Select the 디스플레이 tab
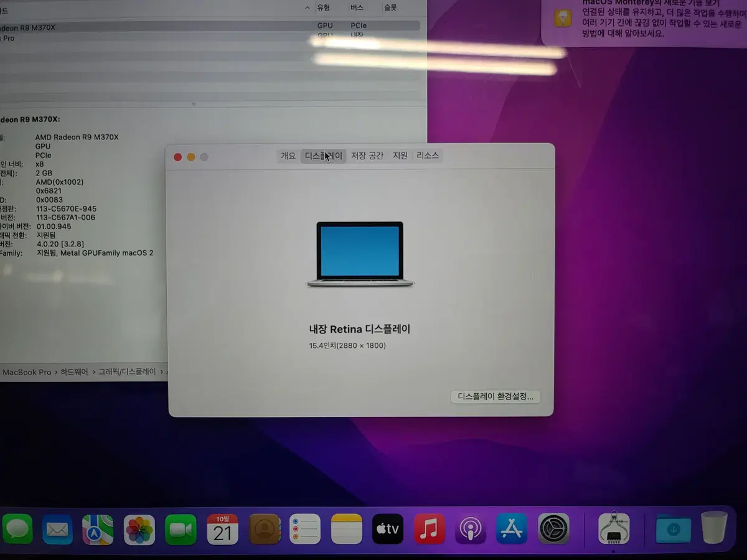The width and height of the screenshot is (747, 560). tap(323, 156)
